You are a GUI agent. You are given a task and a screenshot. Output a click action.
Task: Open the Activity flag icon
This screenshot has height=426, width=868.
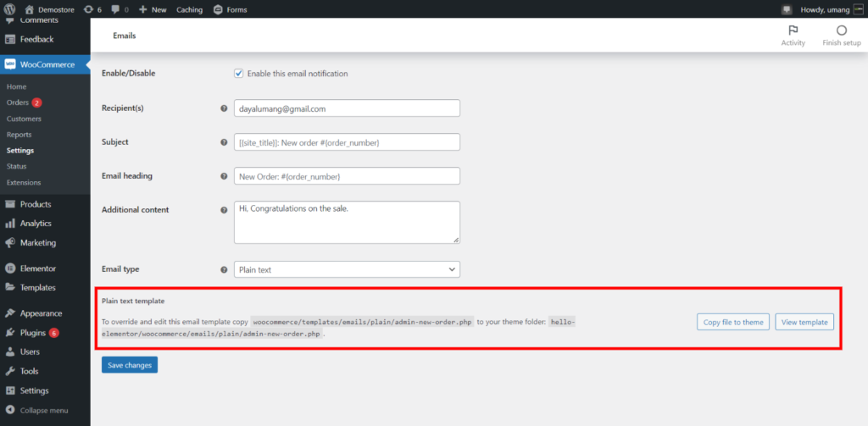tap(793, 30)
